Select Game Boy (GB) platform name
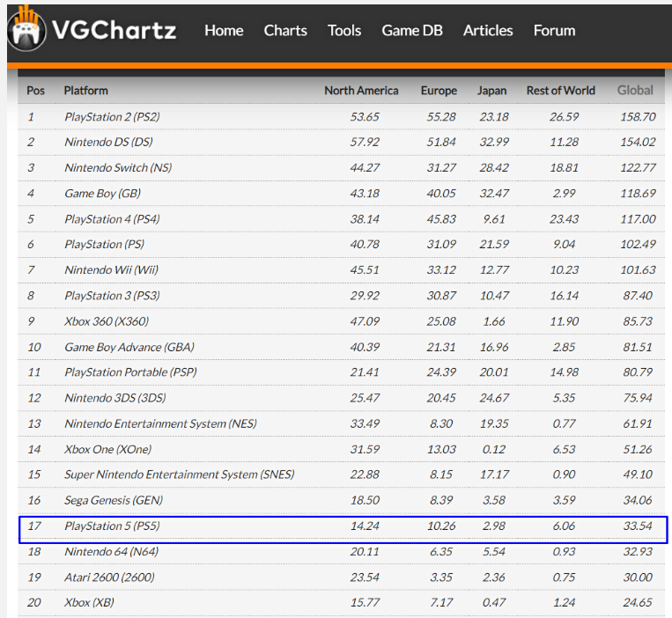 point(102,193)
